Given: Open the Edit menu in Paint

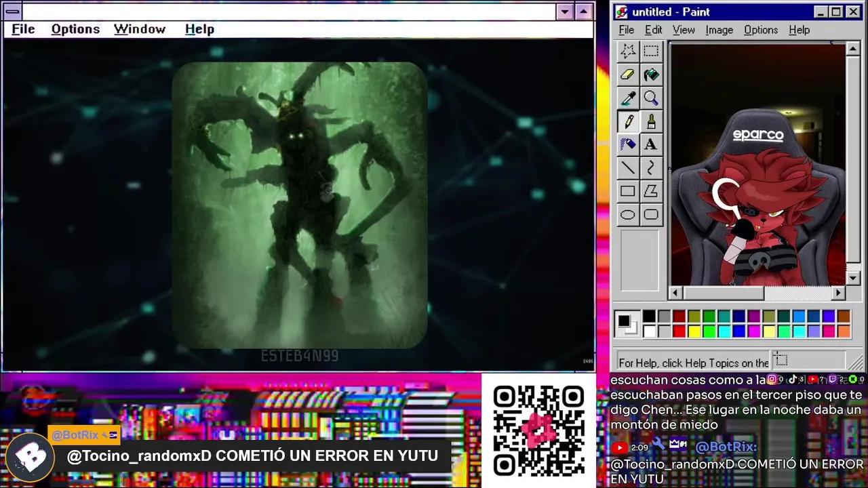Looking at the screenshot, I should click(x=653, y=30).
